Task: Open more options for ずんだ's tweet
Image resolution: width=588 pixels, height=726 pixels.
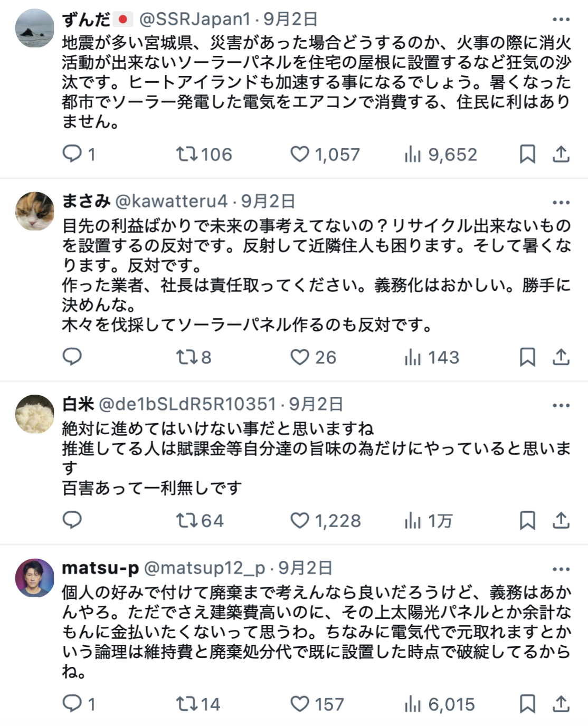Action: (561, 20)
